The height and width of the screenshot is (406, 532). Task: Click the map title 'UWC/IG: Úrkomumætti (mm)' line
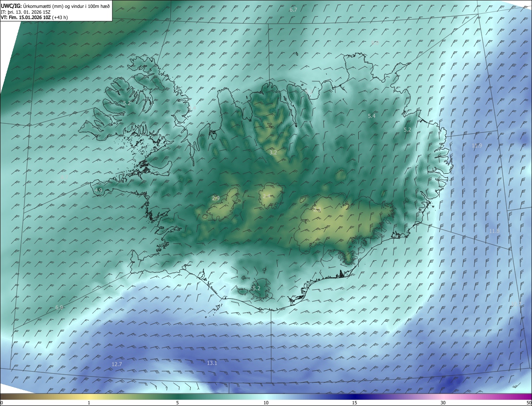click(x=55, y=6)
